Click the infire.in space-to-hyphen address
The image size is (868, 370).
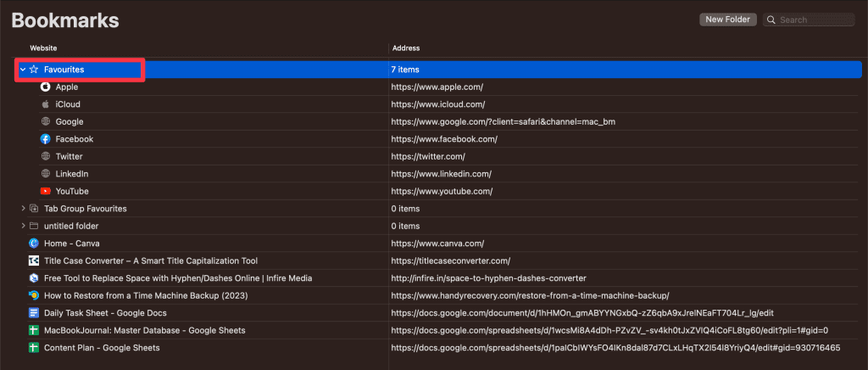(489, 278)
